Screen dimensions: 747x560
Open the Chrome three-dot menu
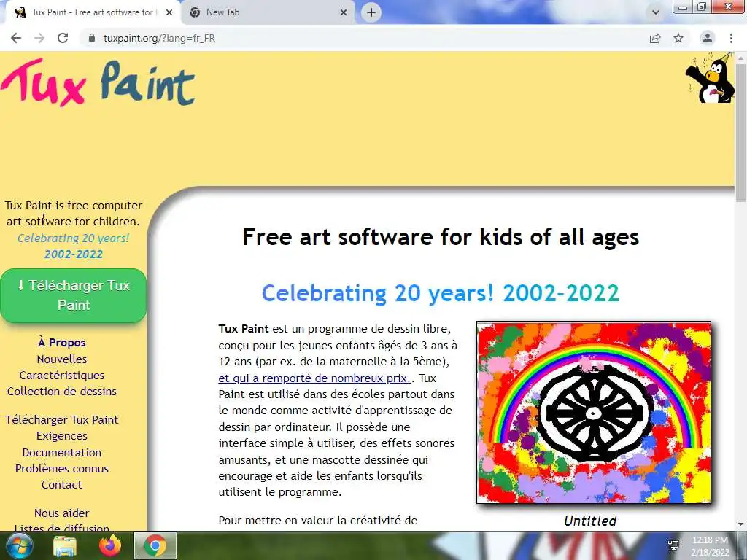(731, 38)
